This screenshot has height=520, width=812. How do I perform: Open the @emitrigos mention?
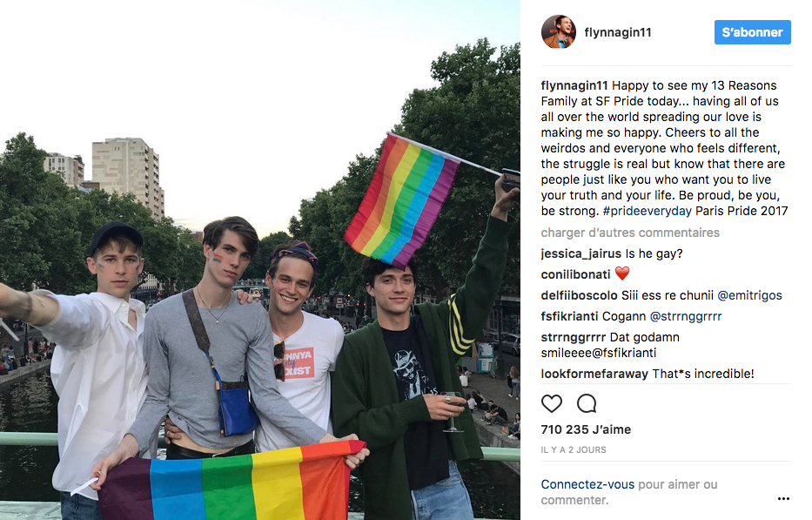(x=749, y=295)
